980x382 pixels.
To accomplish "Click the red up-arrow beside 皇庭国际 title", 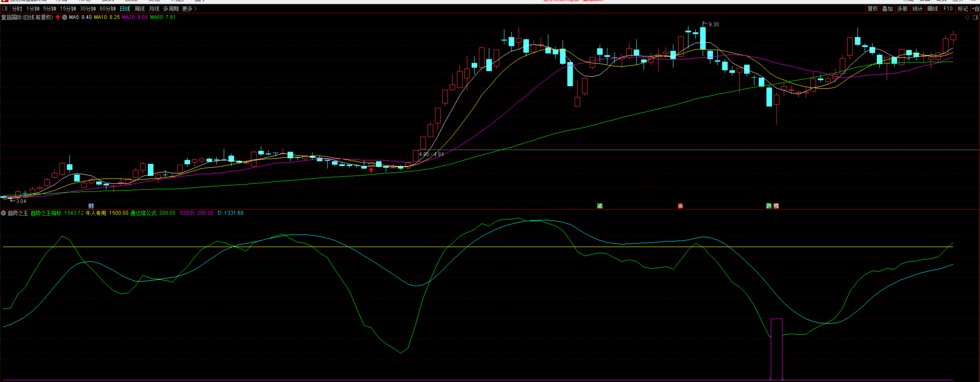I will point(58,17).
